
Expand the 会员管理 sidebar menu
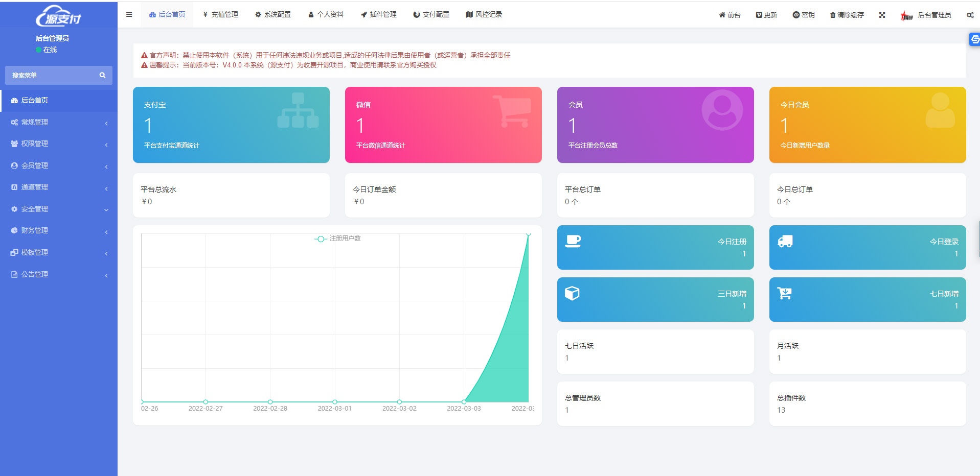point(59,166)
